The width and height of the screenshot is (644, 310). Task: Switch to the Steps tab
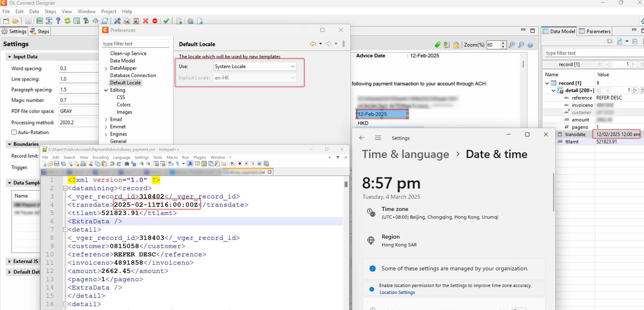[40, 31]
